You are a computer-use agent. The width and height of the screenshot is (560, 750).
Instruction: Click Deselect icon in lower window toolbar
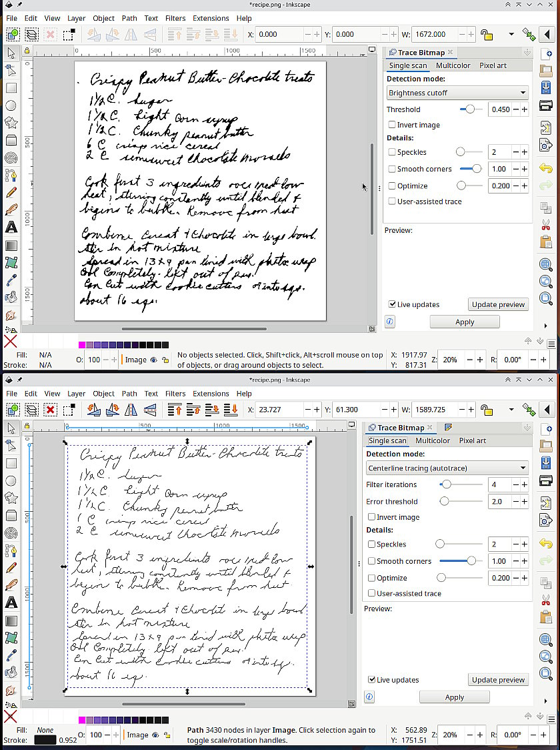click(50, 410)
